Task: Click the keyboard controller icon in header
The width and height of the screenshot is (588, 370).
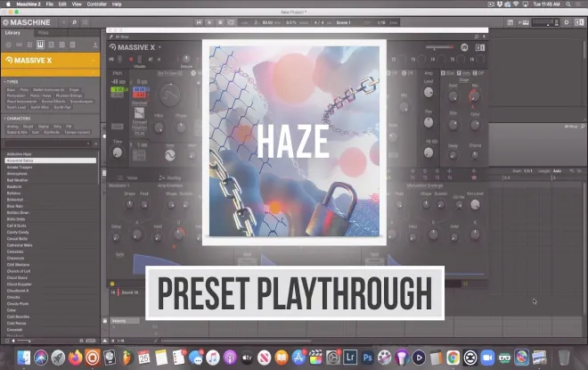Action: click(524, 22)
